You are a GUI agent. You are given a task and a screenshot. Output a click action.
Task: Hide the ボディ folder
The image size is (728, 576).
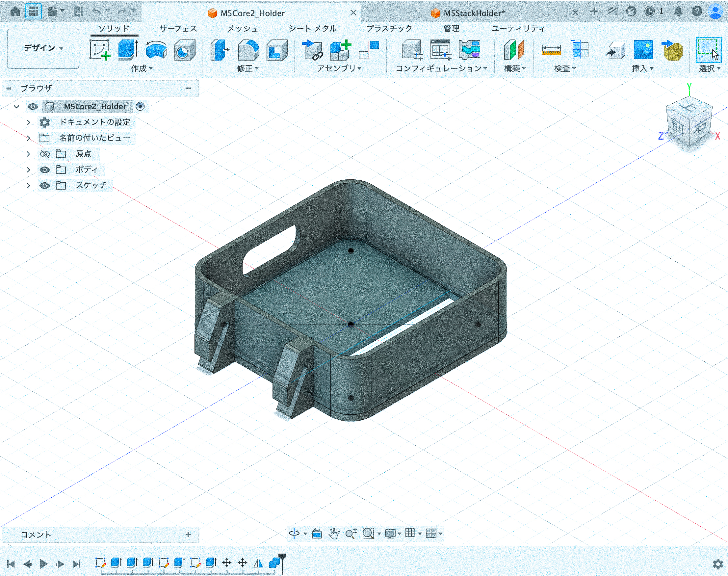click(x=44, y=170)
